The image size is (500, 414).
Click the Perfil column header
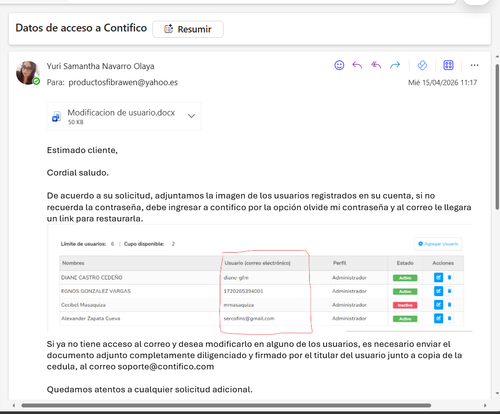[339, 263]
